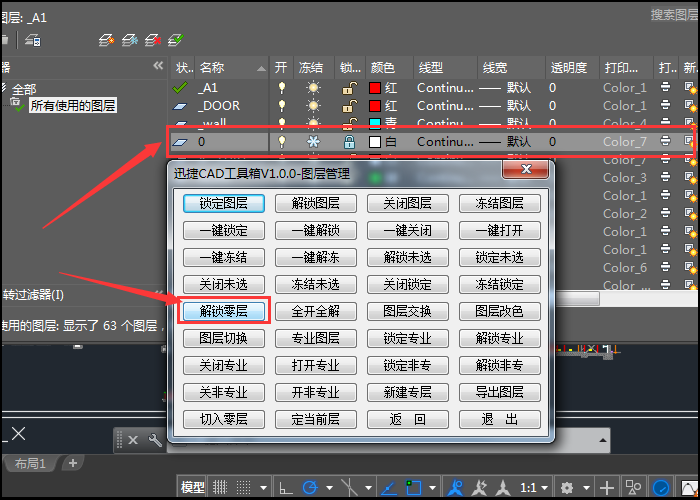Click the 解锁图层 button
700x500 pixels.
pos(316,204)
